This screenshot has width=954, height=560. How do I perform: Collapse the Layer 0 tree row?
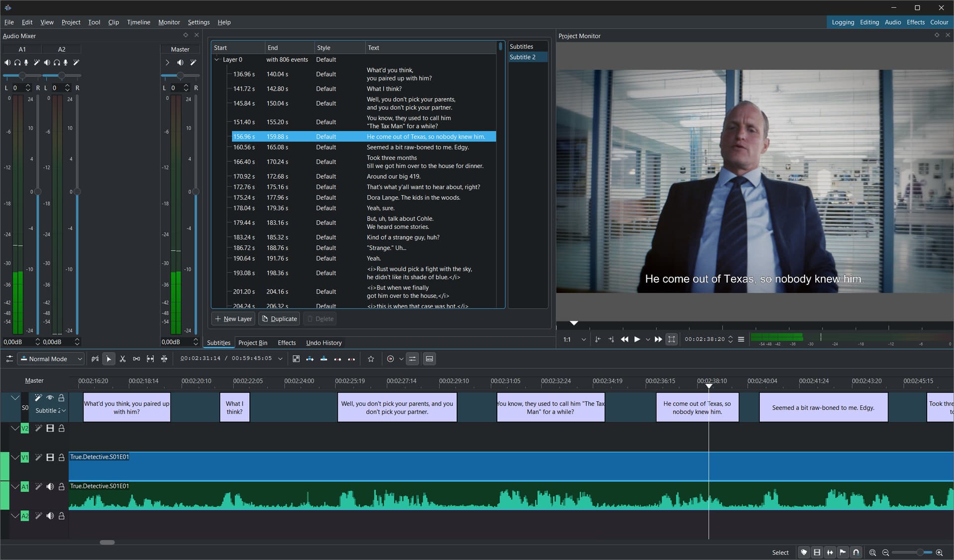[217, 60]
